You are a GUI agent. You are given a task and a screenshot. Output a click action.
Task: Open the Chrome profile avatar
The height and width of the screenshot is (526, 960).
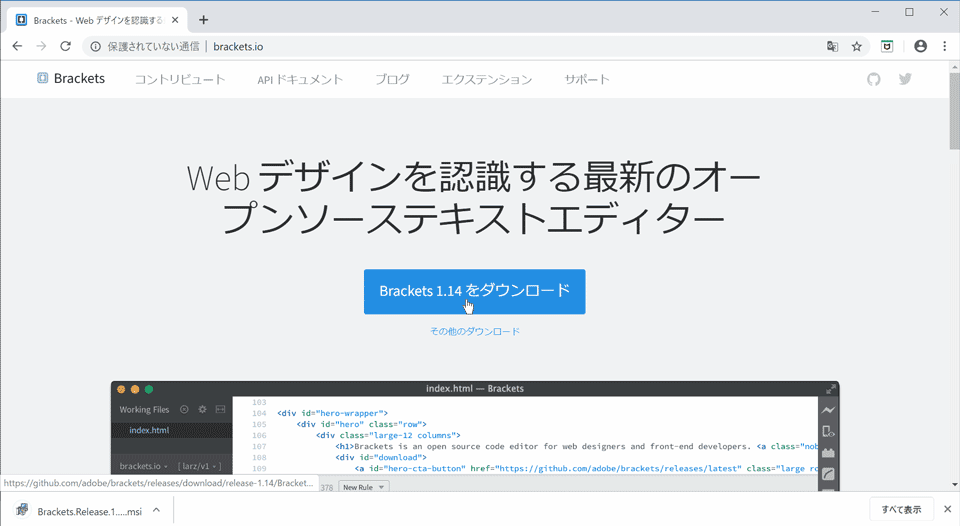(x=920, y=47)
